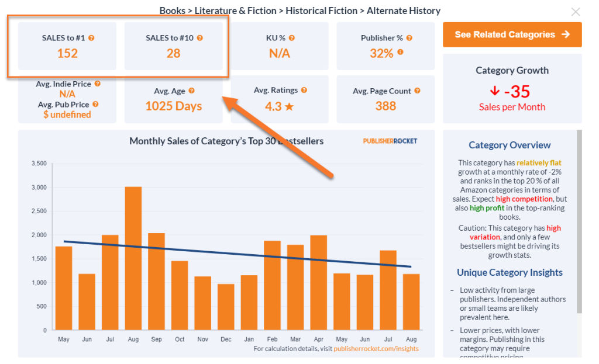Click the Avg. Age help icon
The image size is (599, 364).
191,91
